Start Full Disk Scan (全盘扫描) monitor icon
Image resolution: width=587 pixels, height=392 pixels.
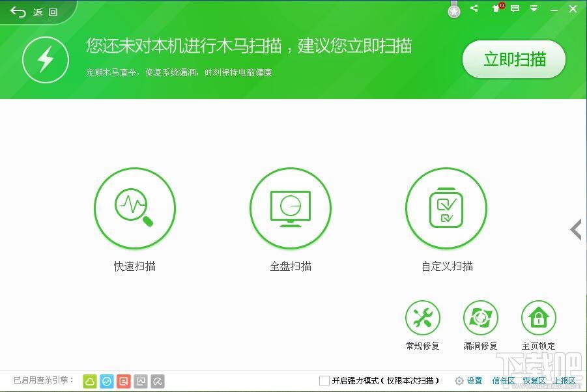[291, 207]
